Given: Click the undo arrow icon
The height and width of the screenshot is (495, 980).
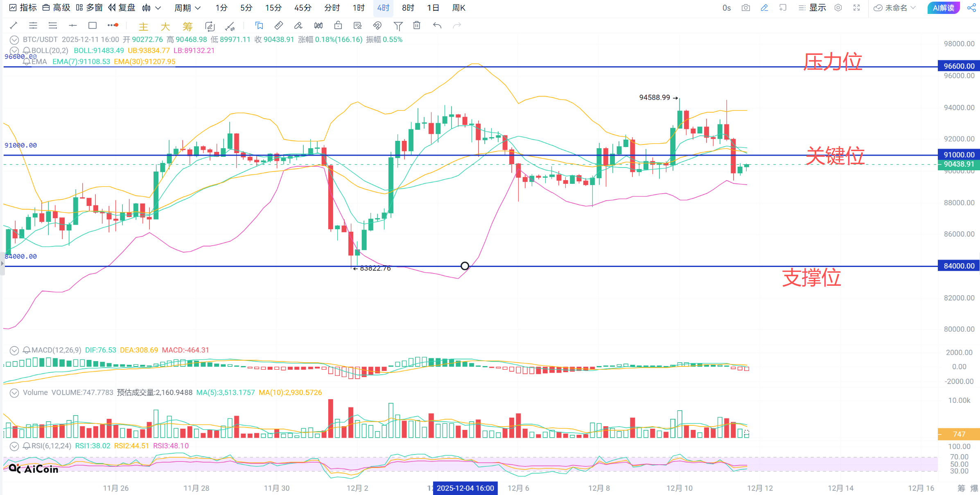Looking at the screenshot, I should coord(437,25).
